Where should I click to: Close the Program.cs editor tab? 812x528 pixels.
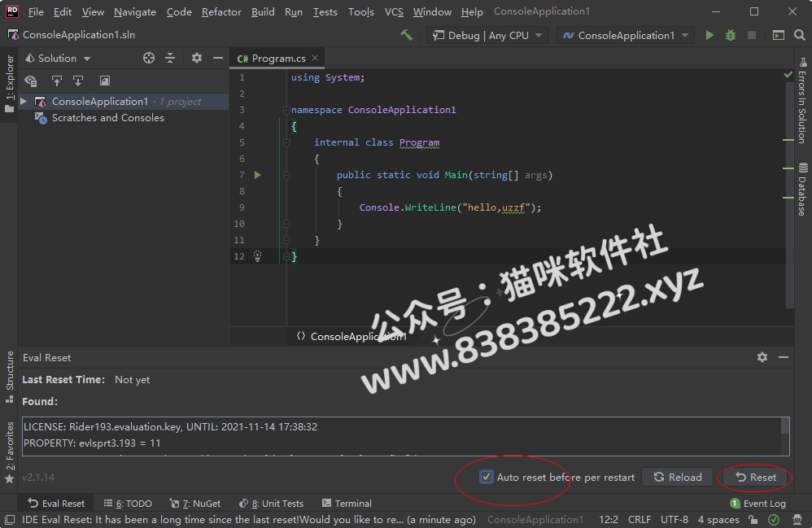315,58
